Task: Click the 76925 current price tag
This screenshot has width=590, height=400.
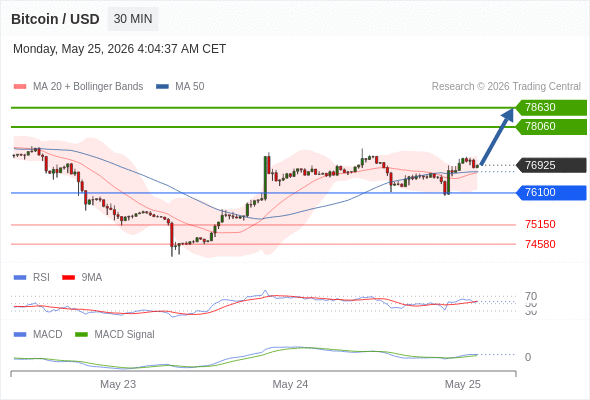Action: (551, 165)
